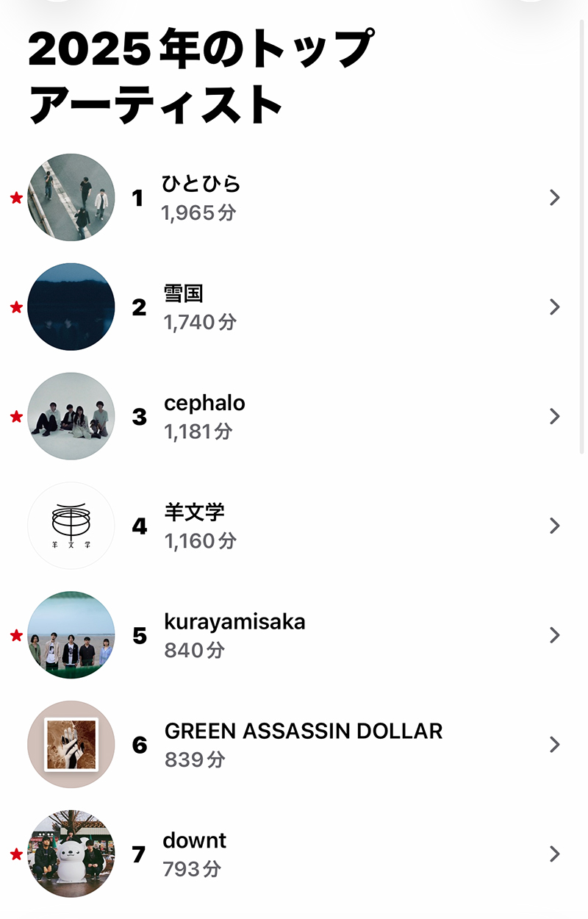588x919 pixels.
Task: Tap the red star beside kurayamisaka
Action: [16, 635]
